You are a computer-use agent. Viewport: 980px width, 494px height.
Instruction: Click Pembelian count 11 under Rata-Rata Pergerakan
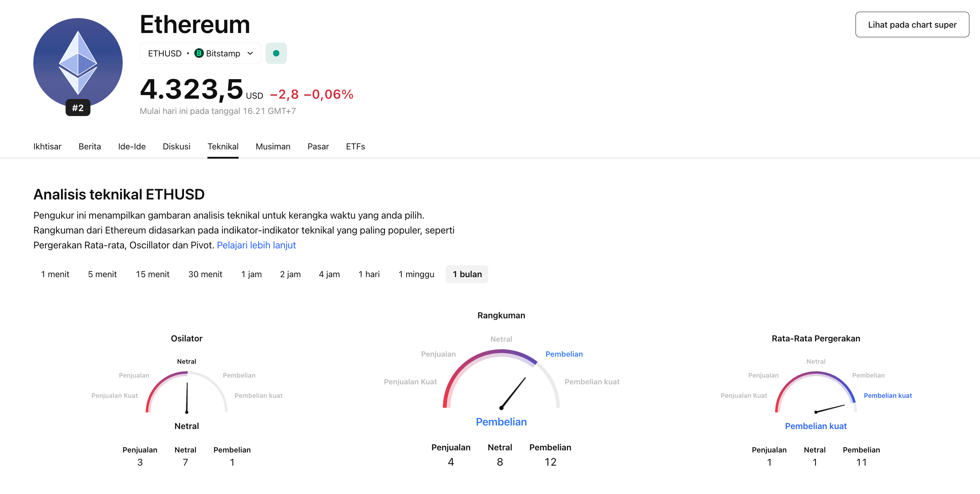(861, 462)
